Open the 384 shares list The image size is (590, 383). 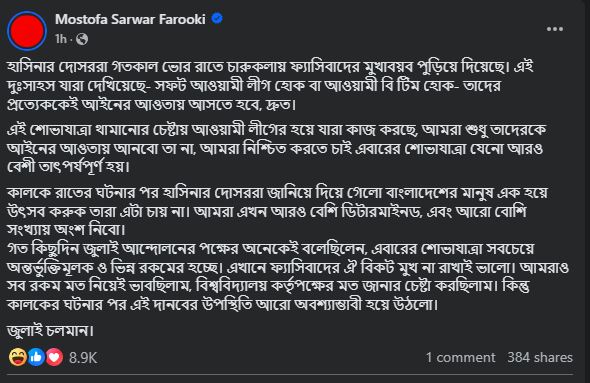click(540, 357)
